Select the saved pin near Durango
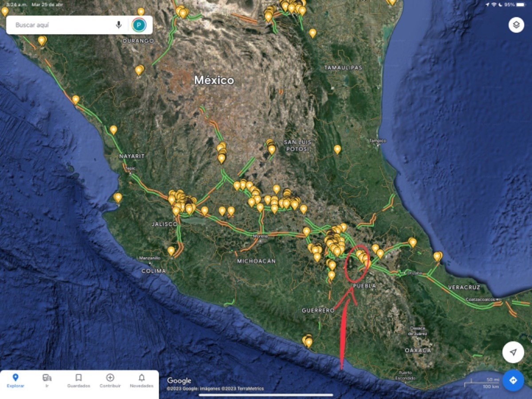The height and width of the screenshot is (399, 532). coord(139,70)
